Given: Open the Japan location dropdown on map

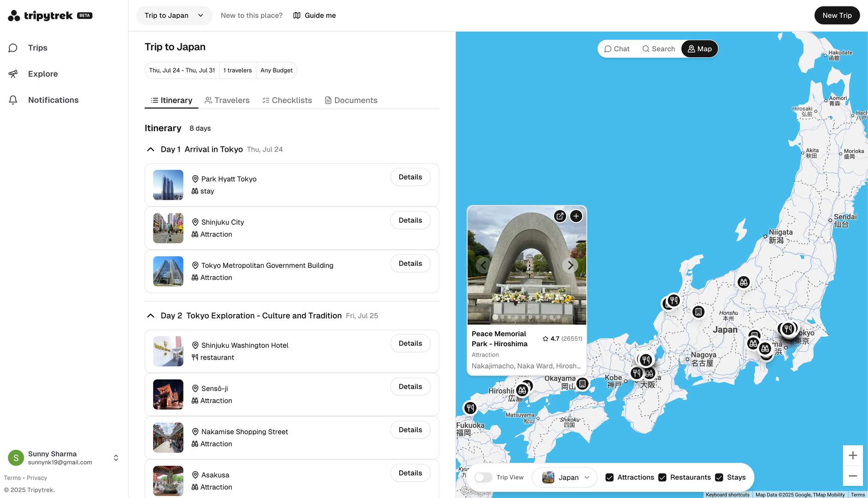Looking at the screenshot, I should click(565, 477).
